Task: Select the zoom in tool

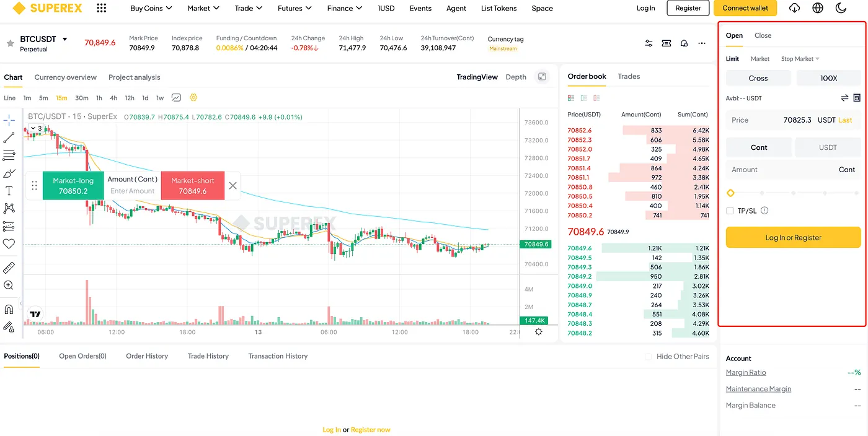Action: pyautogui.click(x=9, y=286)
